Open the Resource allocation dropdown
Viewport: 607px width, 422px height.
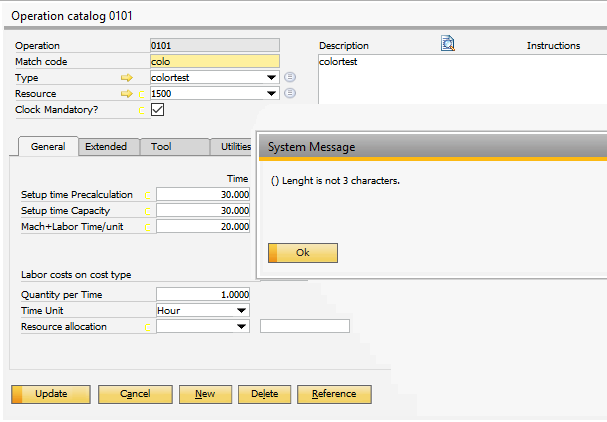click(241, 327)
